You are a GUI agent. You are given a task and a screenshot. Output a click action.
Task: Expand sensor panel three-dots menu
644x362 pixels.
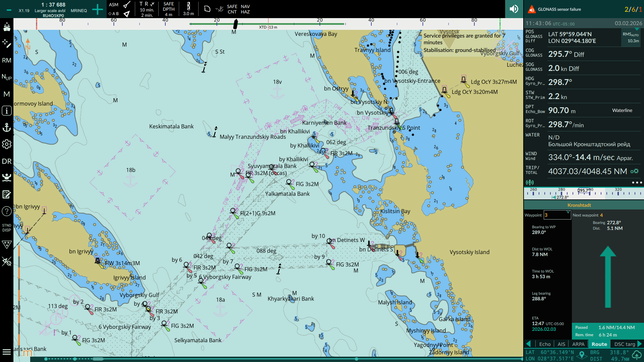[637, 183]
